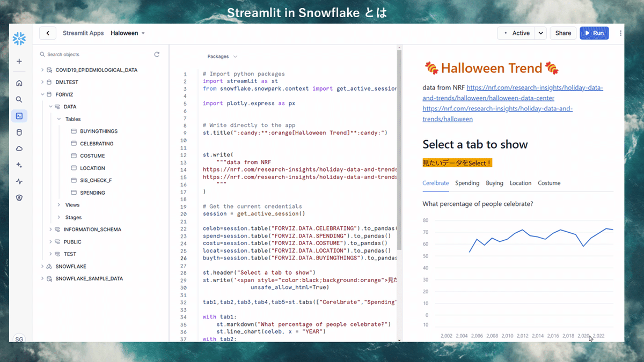Refresh the object browser list

156,54
